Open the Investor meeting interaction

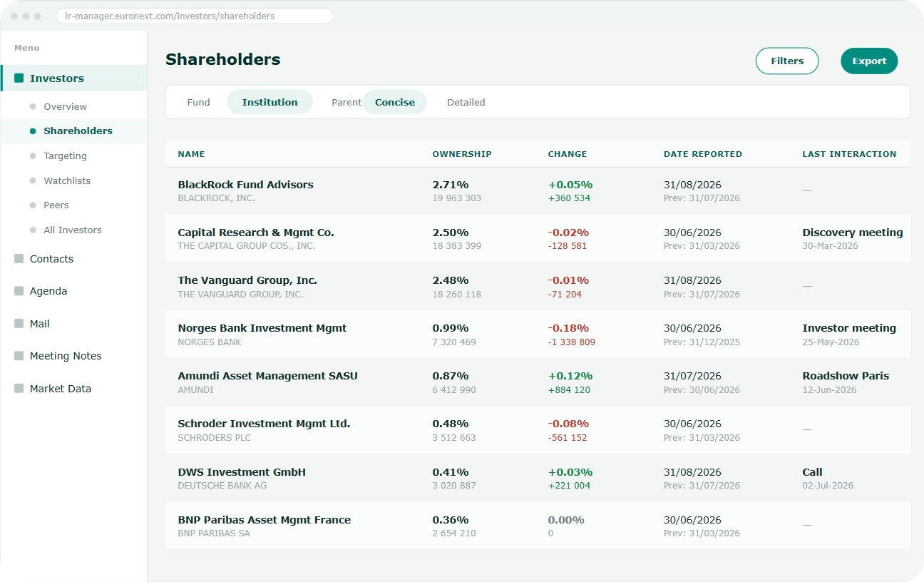point(849,328)
